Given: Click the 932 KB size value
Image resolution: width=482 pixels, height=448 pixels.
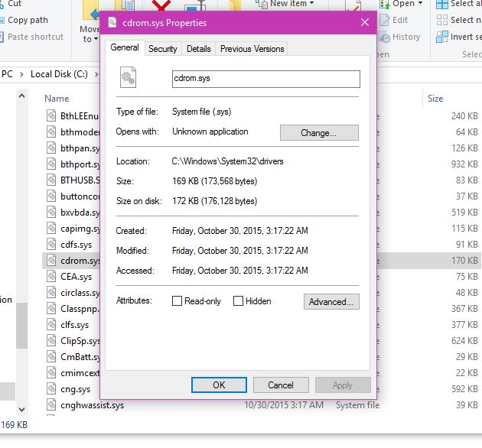Looking at the screenshot, I should pos(464,164).
